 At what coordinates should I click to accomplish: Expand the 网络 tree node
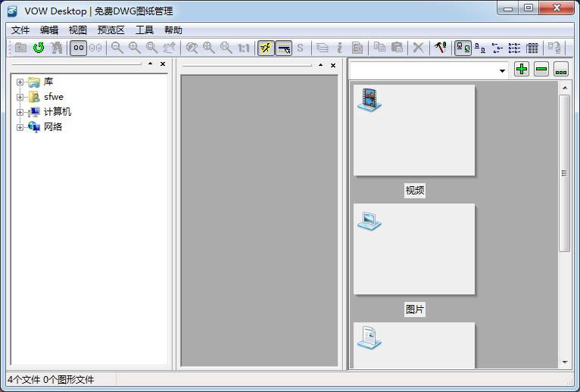20,127
